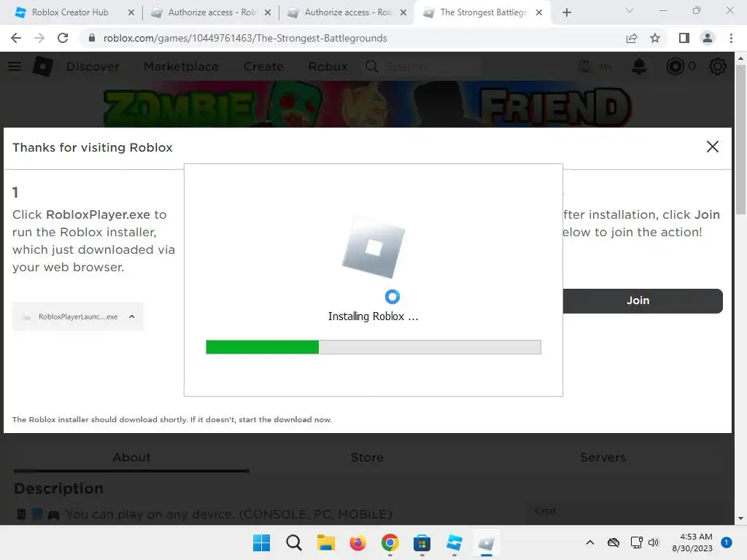Open Windows taskbar search

293,542
